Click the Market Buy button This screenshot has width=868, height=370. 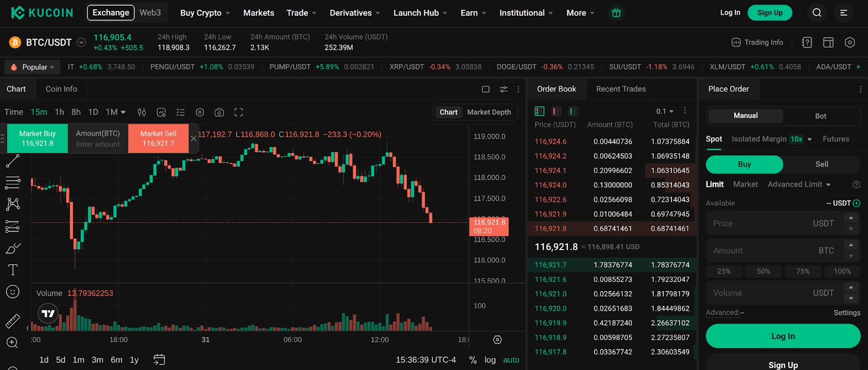point(37,138)
